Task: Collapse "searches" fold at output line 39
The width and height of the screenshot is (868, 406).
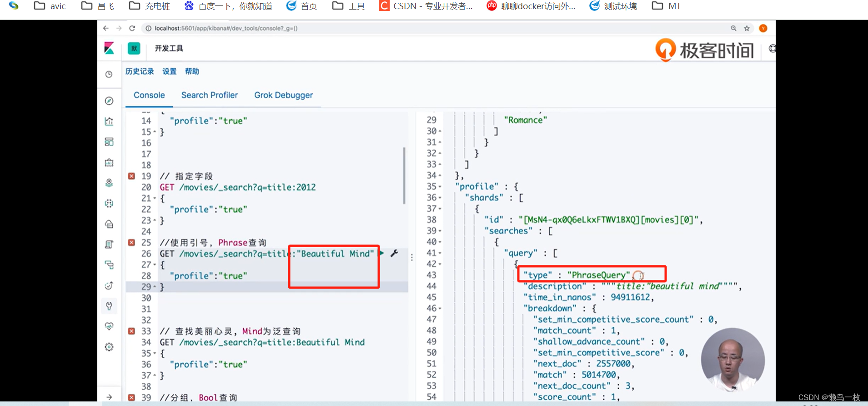Action: [x=440, y=231]
